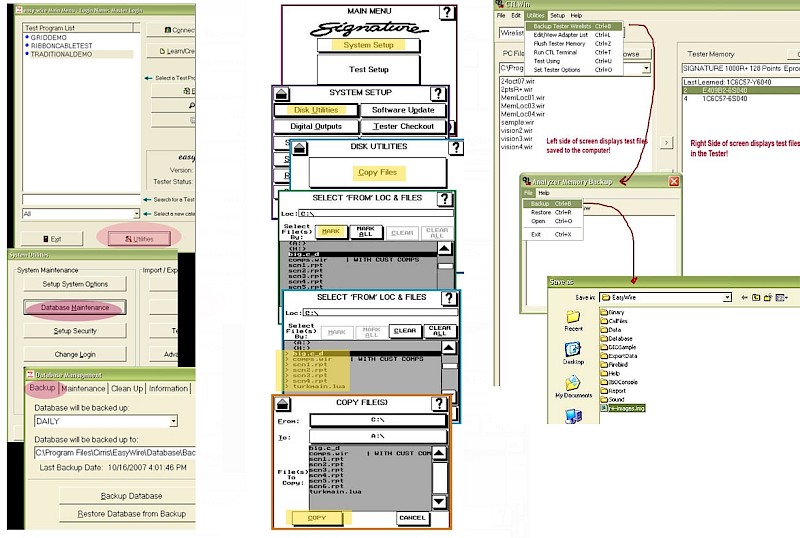The image size is (800, 538).
Task: Expand the DAILY backup frequency dropdown
Action: point(173,421)
